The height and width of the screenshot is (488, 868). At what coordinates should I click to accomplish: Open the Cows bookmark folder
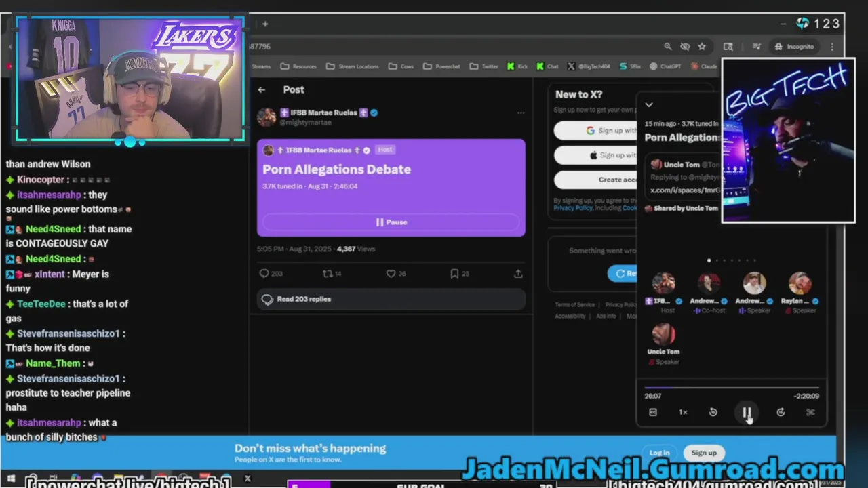401,66
